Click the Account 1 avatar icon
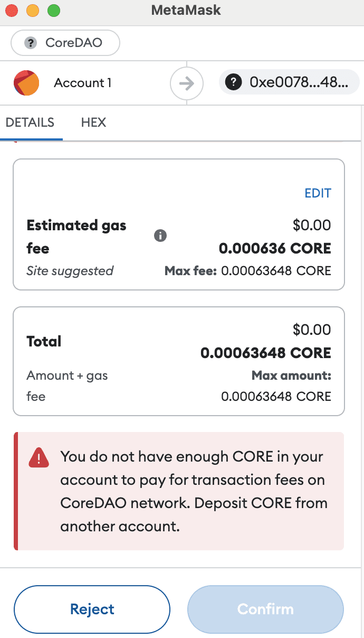This screenshot has width=364, height=638. tap(26, 83)
